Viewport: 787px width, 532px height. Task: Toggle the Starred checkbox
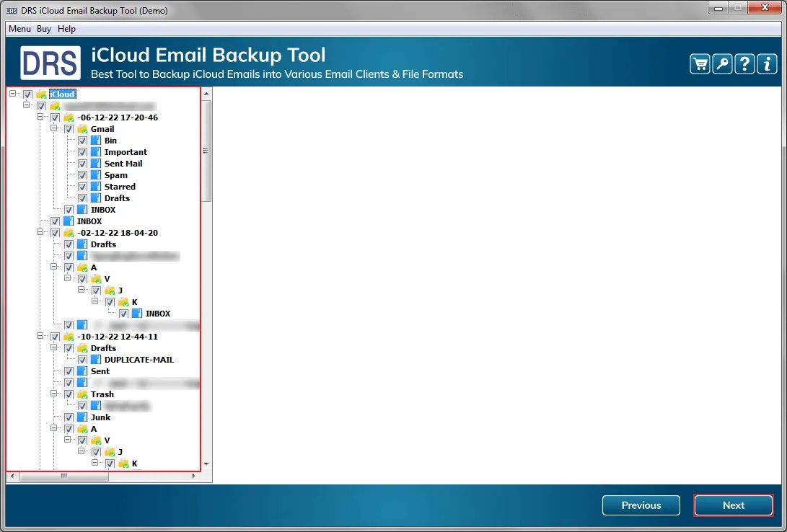click(82, 187)
